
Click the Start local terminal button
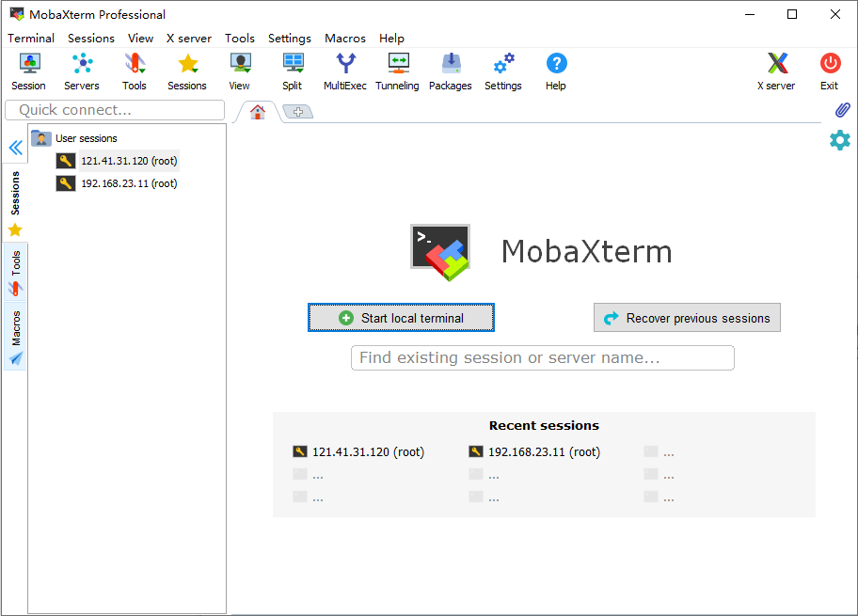click(x=401, y=318)
